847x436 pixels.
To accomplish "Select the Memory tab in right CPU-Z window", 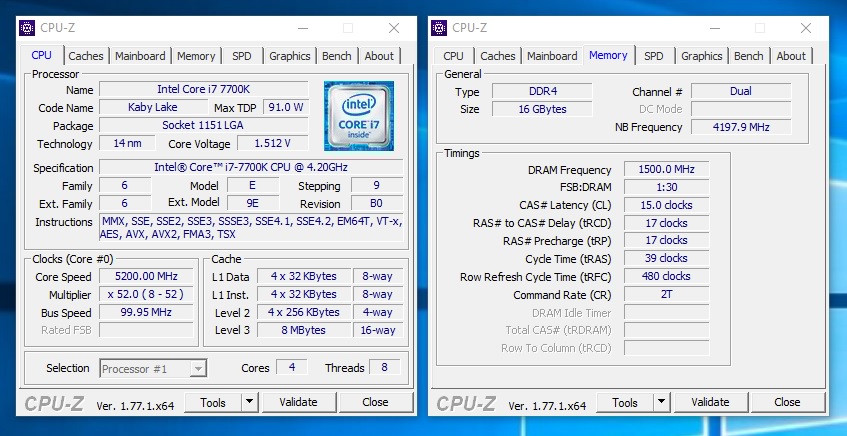I will coord(608,55).
